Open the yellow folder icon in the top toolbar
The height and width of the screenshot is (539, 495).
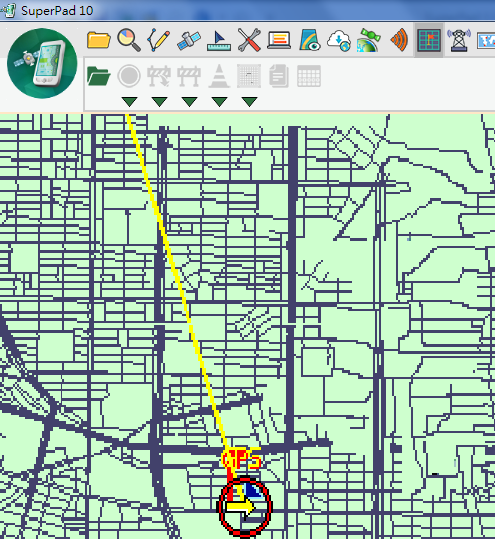pos(99,40)
